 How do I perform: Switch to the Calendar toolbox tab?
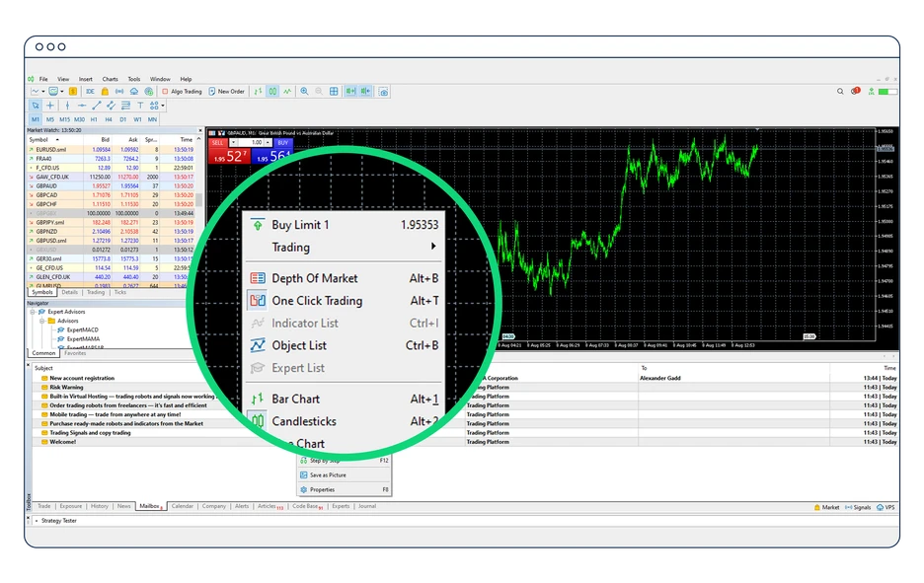(182, 506)
